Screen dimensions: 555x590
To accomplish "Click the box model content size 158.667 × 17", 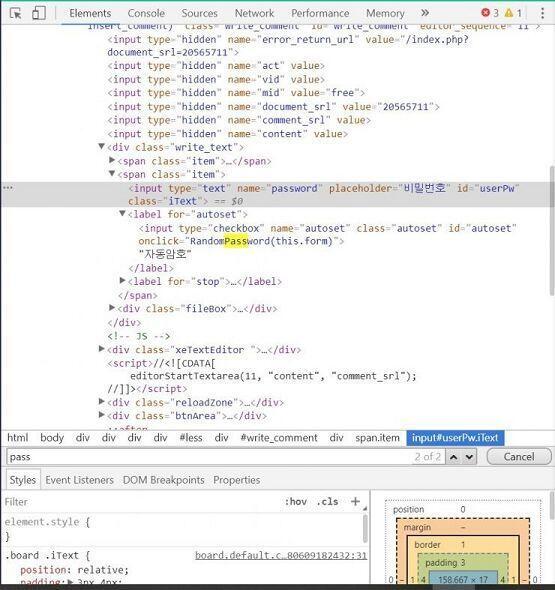I will [x=463, y=580].
